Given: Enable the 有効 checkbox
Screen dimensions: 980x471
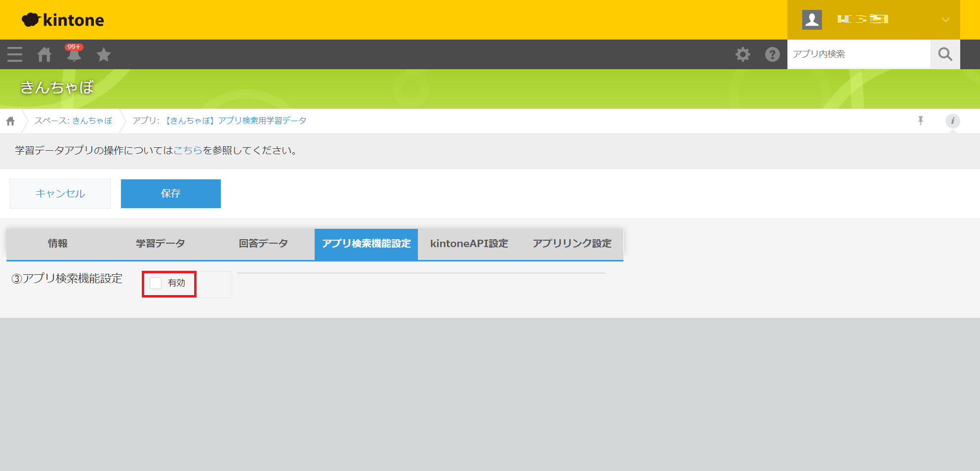Looking at the screenshot, I should point(156,283).
